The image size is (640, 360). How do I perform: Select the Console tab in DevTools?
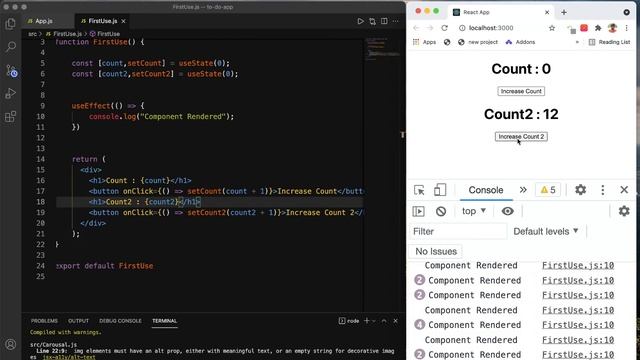pyautogui.click(x=486, y=190)
